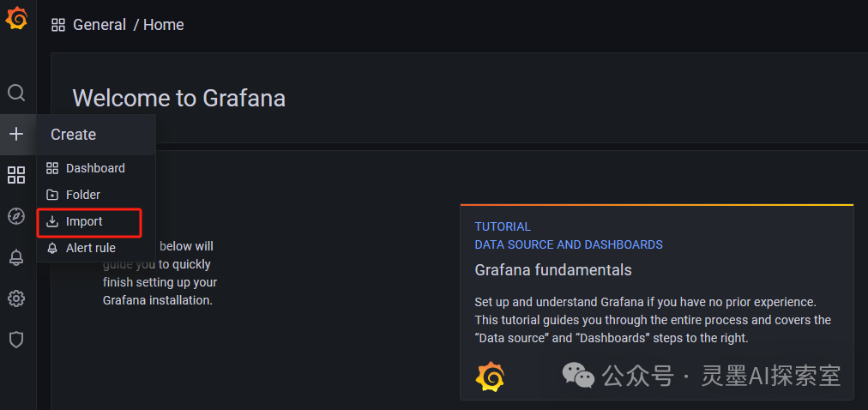
Task: Click the dashboard grid icon beside General
Action: click(58, 25)
